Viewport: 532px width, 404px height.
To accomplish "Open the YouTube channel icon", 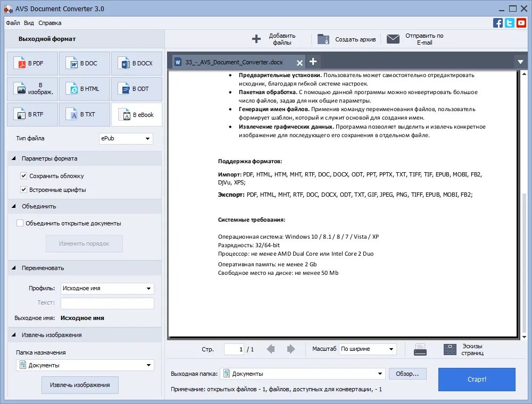I will tap(521, 23).
